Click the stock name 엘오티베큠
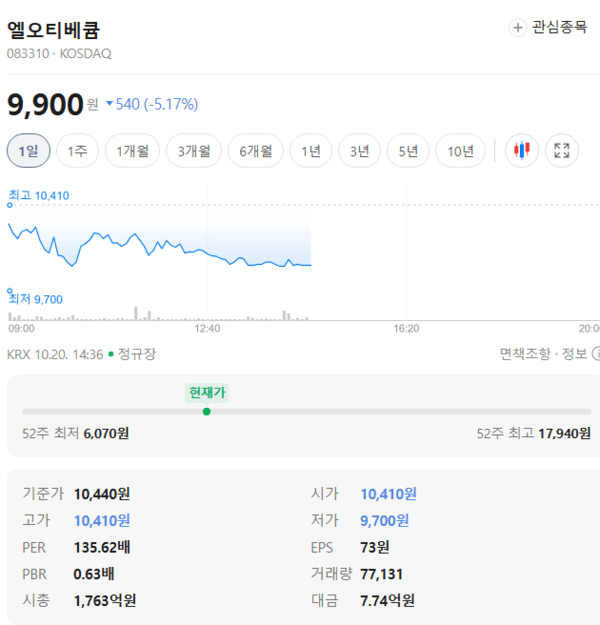The image size is (600, 625). coord(53,30)
